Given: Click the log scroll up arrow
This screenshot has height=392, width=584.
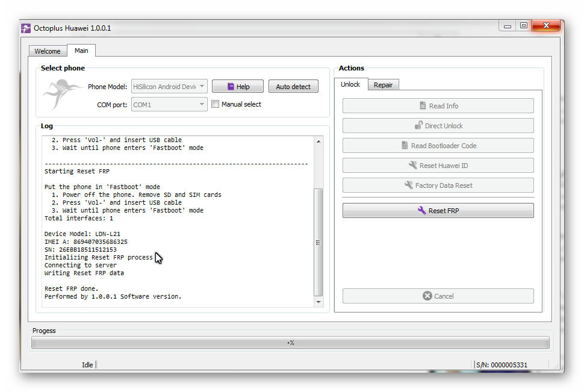Looking at the screenshot, I should 318,142.
